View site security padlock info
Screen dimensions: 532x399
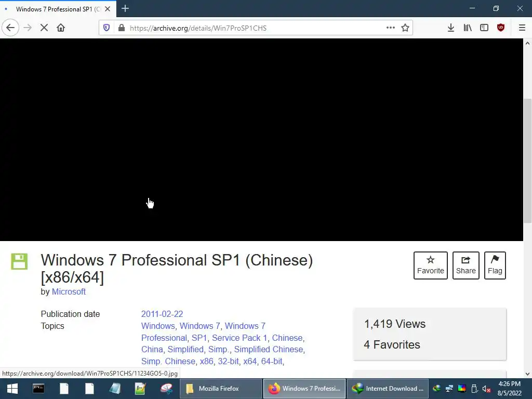(x=122, y=28)
